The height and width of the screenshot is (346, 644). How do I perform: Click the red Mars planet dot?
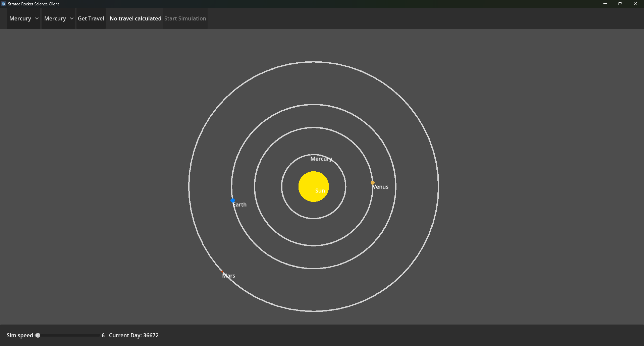pyautogui.click(x=222, y=272)
